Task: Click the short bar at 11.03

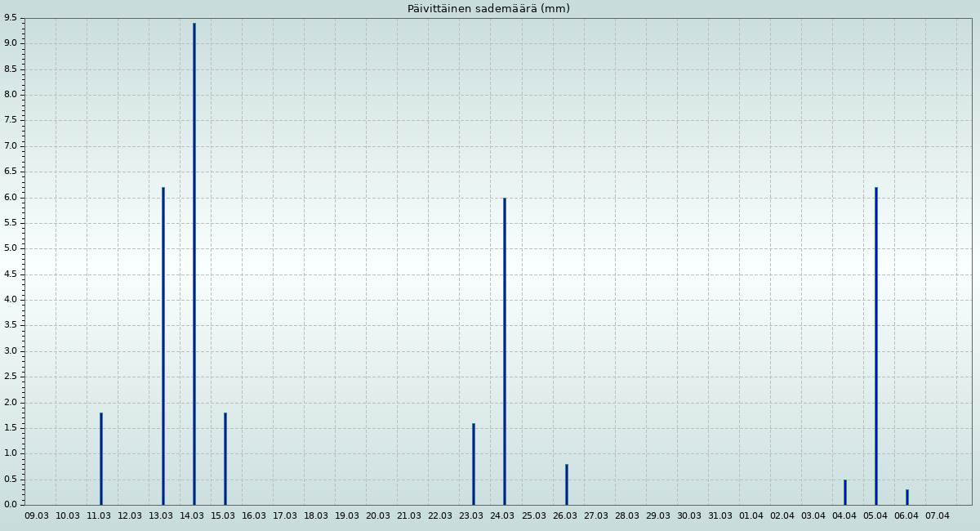Action: 101,458
